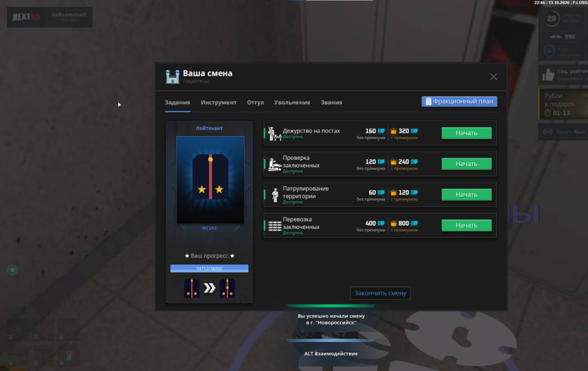This screenshot has width=588, height=371.
Task: Click the ФСИН faction label
Action: [209, 228]
